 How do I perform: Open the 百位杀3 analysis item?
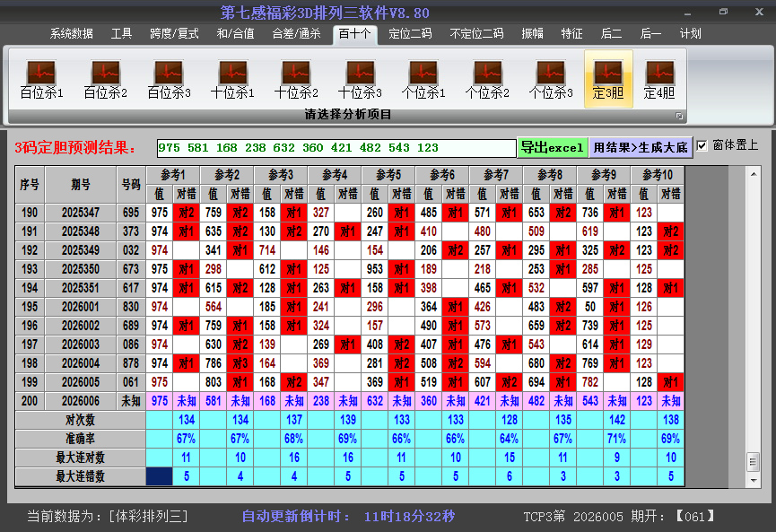(169, 79)
